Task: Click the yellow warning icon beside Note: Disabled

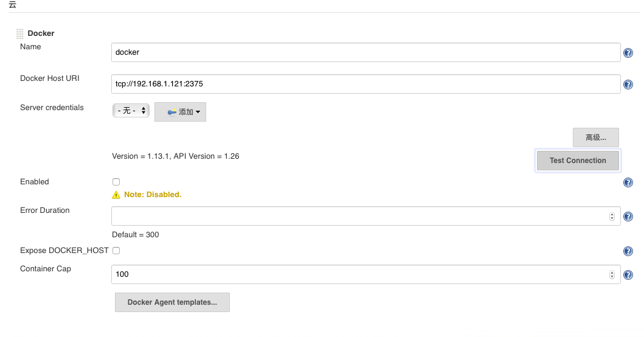Action: pos(116,195)
